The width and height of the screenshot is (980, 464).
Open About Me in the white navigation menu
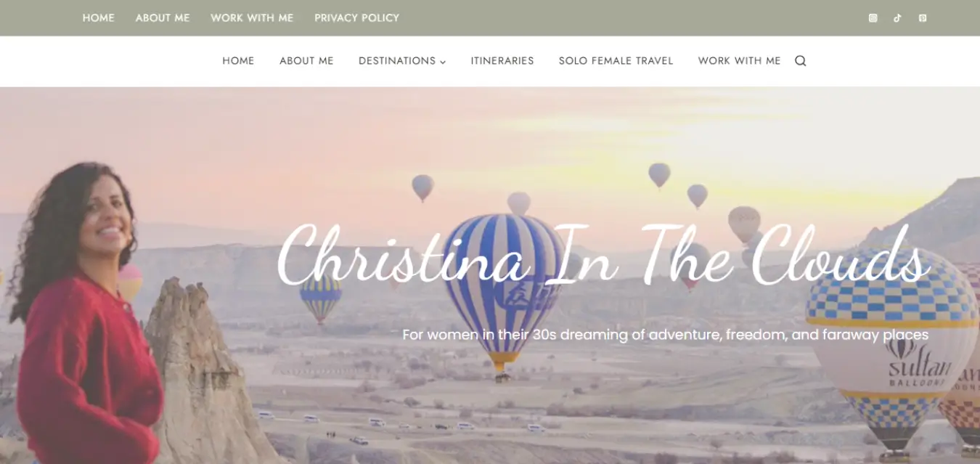point(306,61)
